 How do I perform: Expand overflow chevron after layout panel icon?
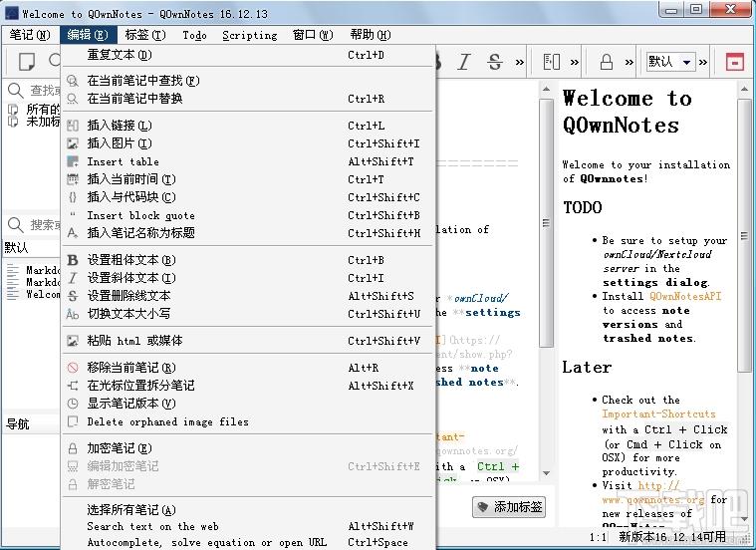click(x=575, y=62)
